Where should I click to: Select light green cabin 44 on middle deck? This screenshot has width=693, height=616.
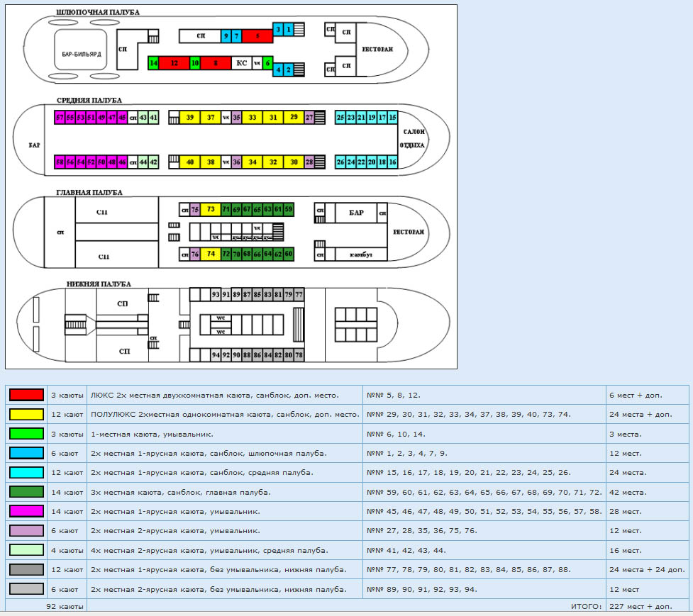coord(143,162)
